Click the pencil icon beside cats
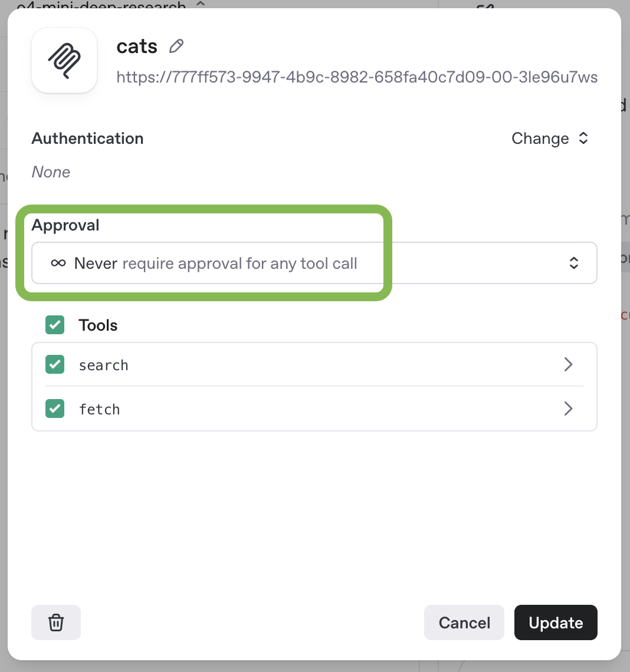Screen dimensions: 630x672 pyautogui.click(x=176, y=47)
